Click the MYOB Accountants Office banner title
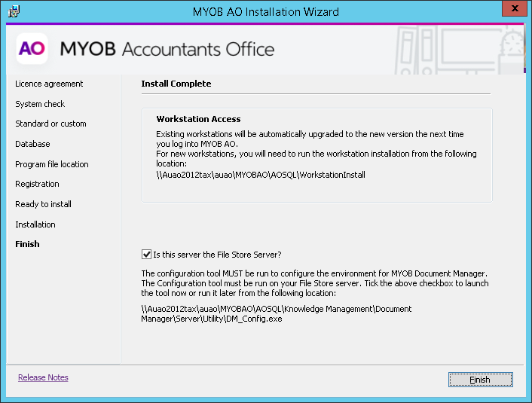This screenshot has width=532, height=403. click(x=167, y=50)
